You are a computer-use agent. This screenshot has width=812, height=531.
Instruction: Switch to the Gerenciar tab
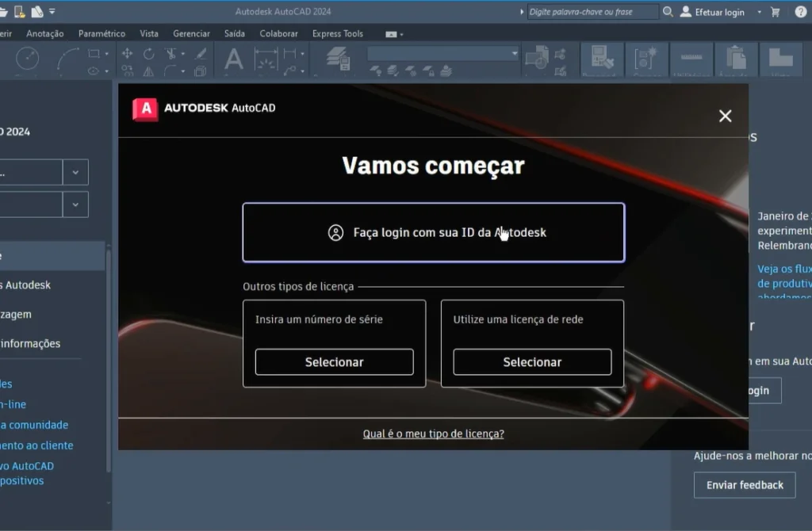coord(192,33)
